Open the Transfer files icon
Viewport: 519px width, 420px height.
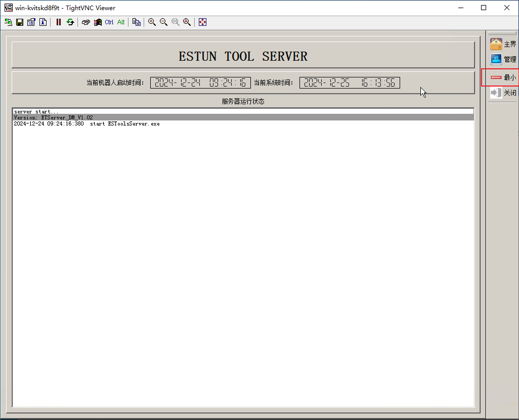click(137, 22)
